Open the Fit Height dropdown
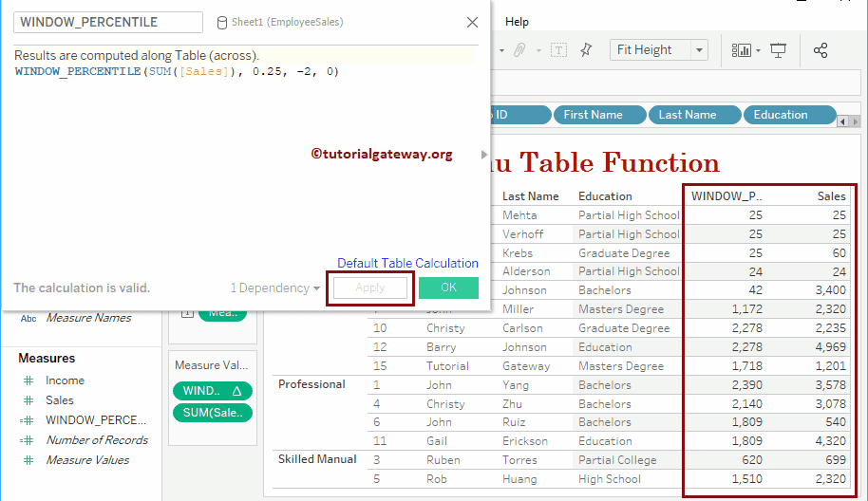The width and height of the screenshot is (868, 501). coord(699,50)
